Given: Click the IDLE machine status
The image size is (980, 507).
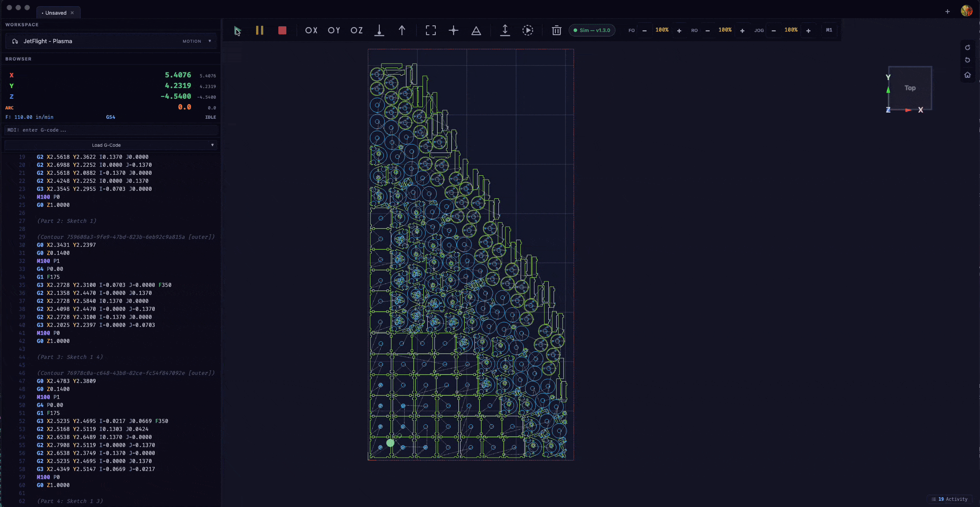Looking at the screenshot, I should [x=210, y=117].
